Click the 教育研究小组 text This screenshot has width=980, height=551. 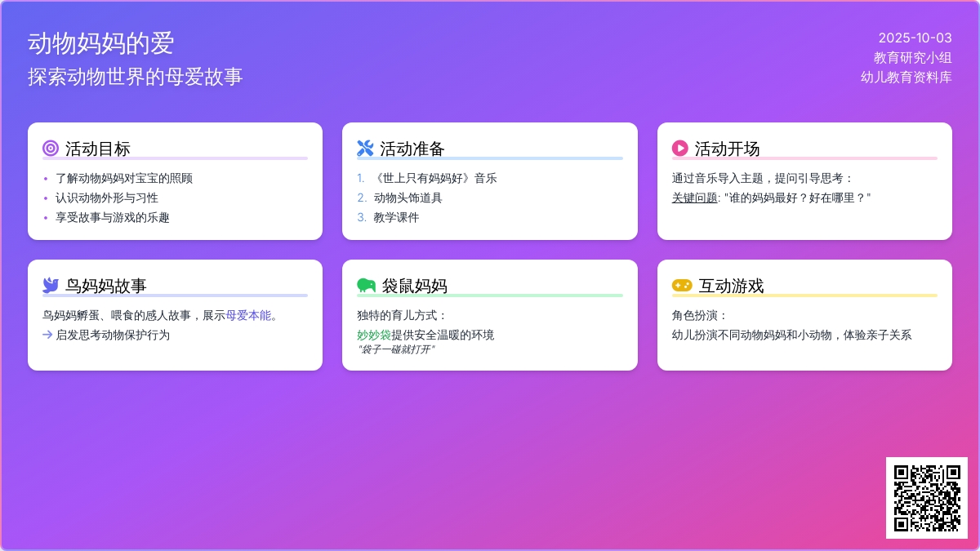click(x=912, y=57)
